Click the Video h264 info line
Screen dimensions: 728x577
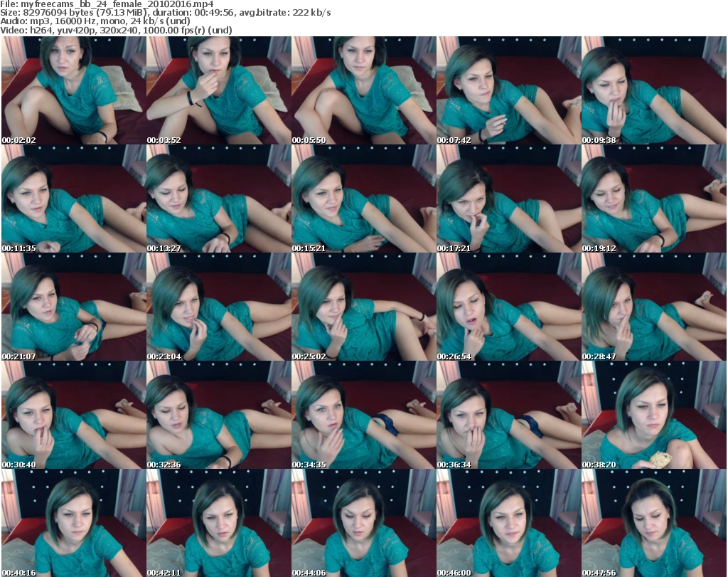[116, 30]
